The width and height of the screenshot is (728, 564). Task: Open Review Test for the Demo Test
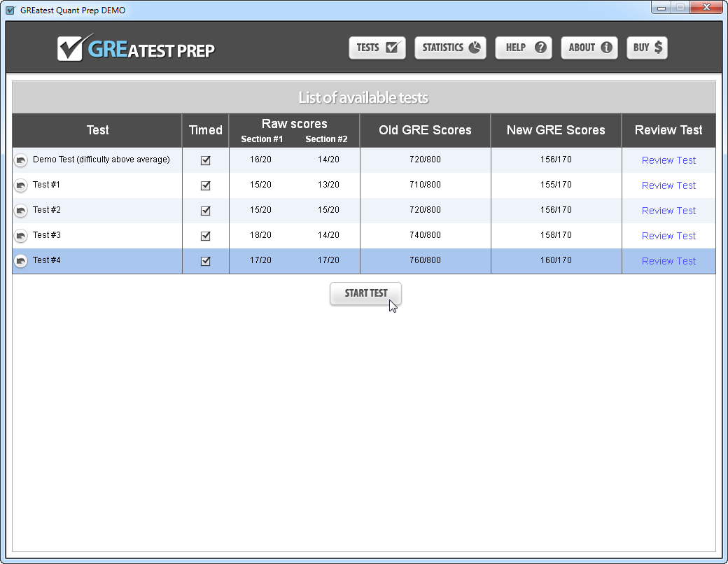point(668,160)
